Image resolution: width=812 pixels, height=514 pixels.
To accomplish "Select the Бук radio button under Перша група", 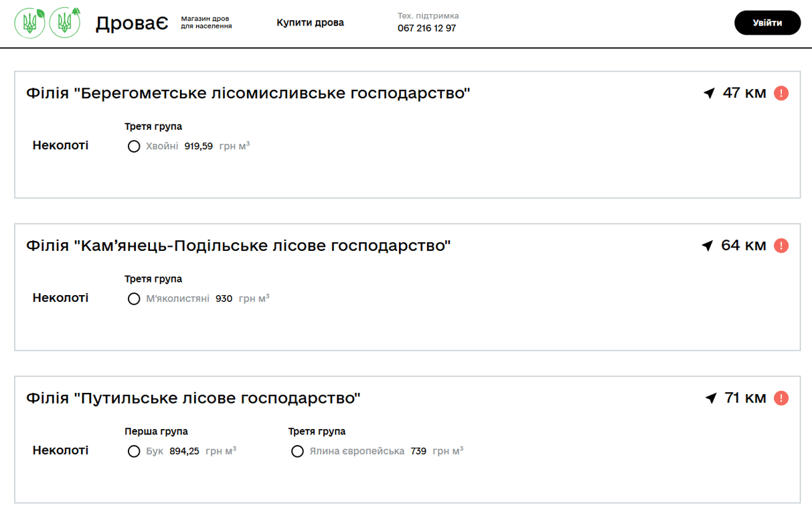I will point(134,451).
